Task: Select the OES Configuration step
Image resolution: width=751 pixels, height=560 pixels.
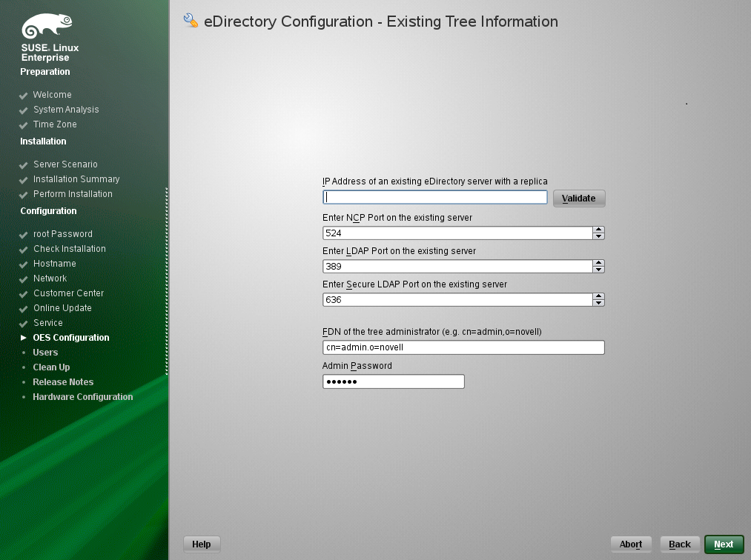Action: 71,338
